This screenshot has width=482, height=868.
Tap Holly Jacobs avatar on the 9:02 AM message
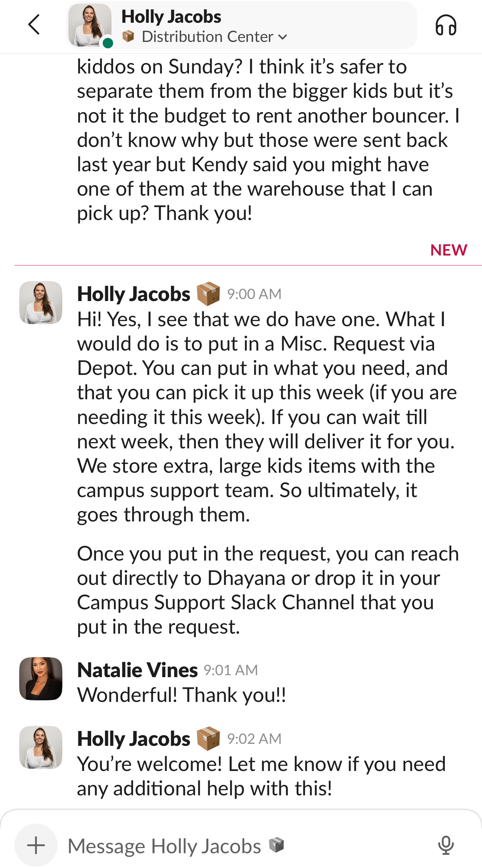(x=41, y=747)
